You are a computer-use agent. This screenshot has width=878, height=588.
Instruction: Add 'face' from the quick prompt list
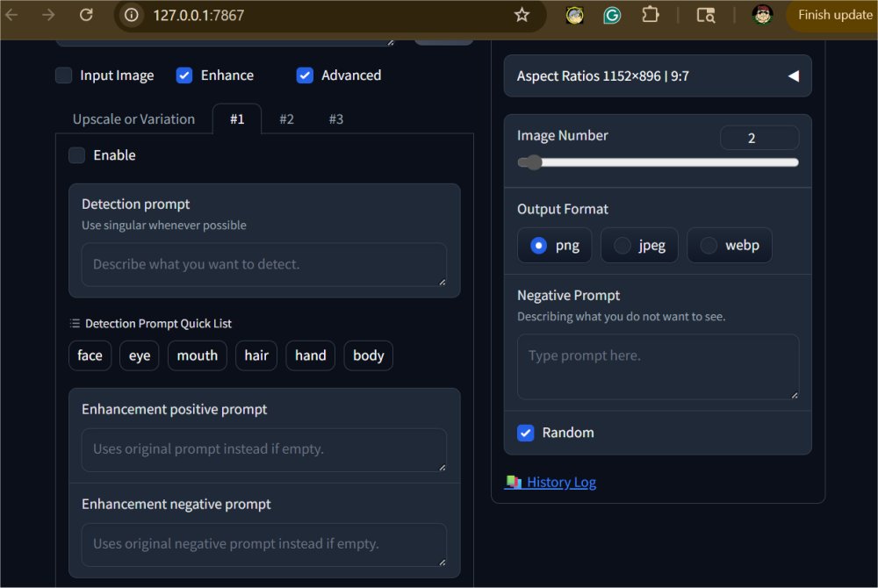tap(90, 355)
